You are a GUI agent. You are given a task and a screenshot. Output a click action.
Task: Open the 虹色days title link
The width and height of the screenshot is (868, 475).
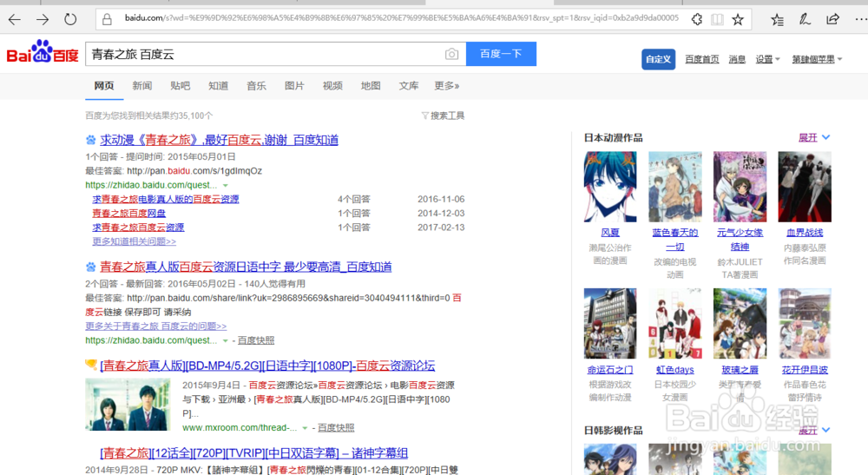click(x=674, y=370)
